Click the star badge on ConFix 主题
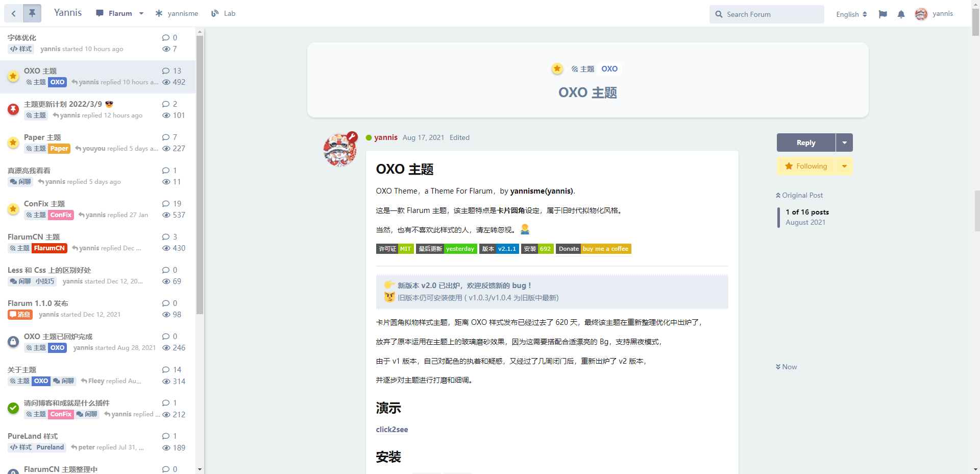Viewport: 980px width, 474px height. click(x=13, y=209)
